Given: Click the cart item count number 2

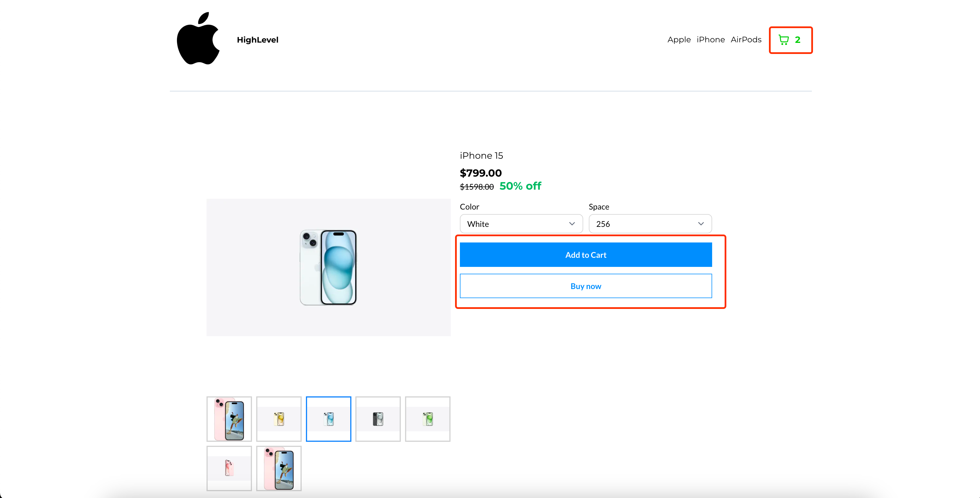Looking at the screenshot, I should click(797, 40).
